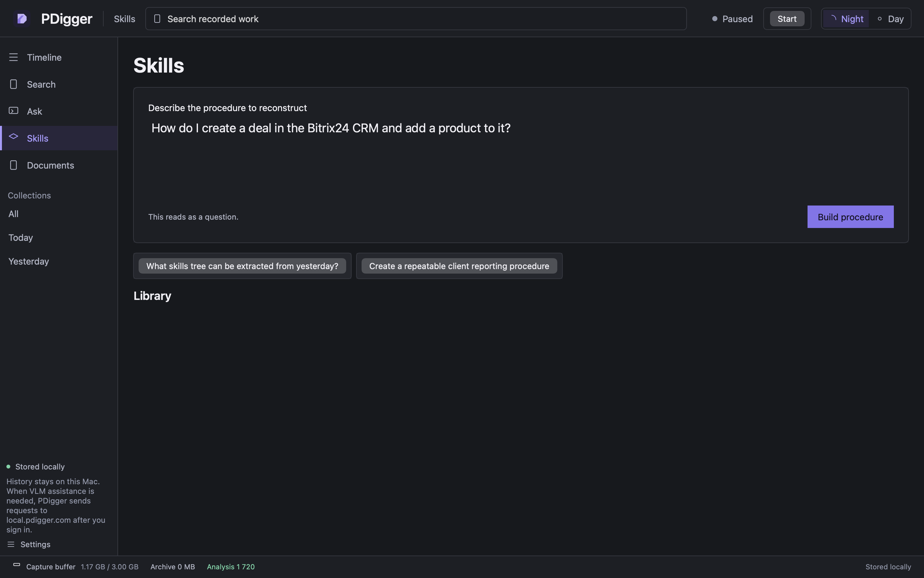Click the sun icon for Day mode
This screenshot has width=924, height=578.
point(880,19)
